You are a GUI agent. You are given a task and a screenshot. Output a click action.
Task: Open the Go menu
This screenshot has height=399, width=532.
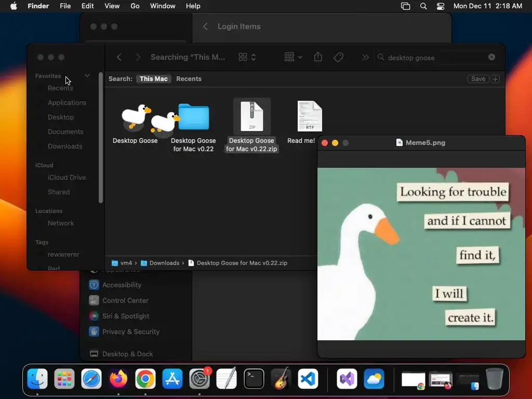[135, 6]
